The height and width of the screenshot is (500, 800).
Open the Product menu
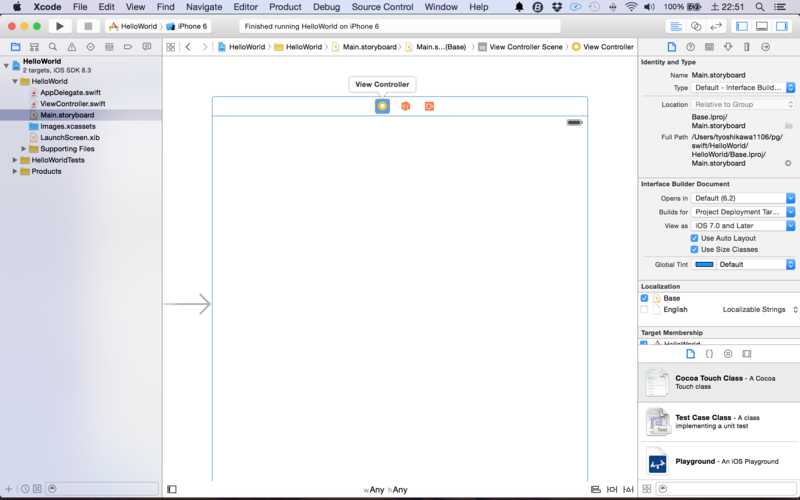[285, 7]
